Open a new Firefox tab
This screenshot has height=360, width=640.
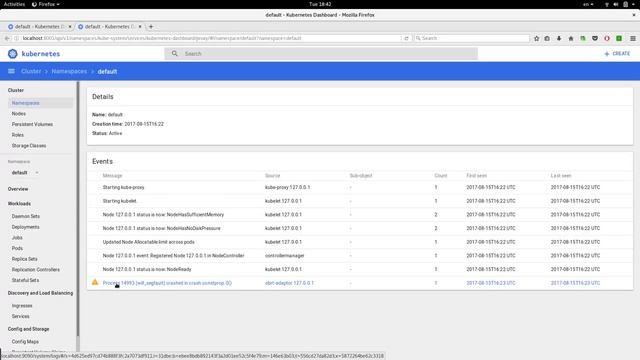pyautogui.click(x=151, y=27)
